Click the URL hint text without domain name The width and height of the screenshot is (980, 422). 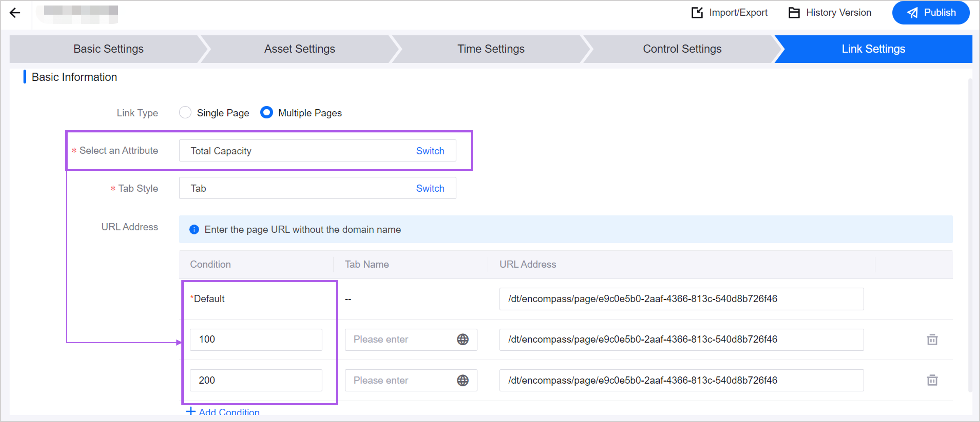tap(302, 229)
